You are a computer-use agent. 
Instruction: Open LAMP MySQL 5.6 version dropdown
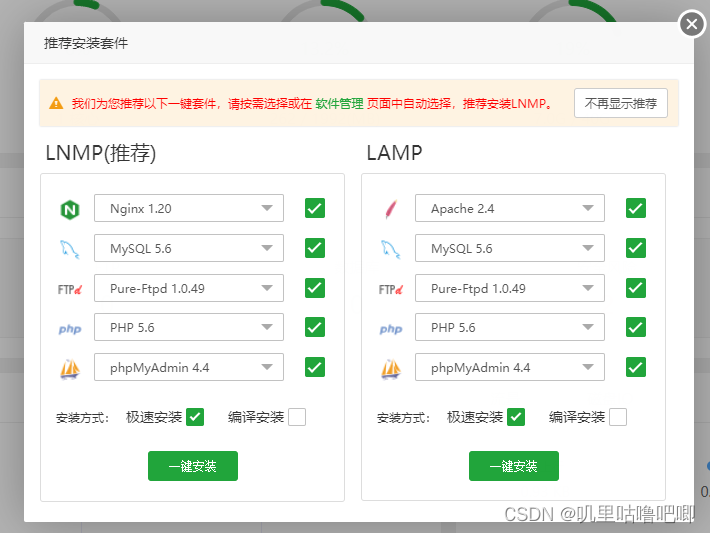pos(510,248)
